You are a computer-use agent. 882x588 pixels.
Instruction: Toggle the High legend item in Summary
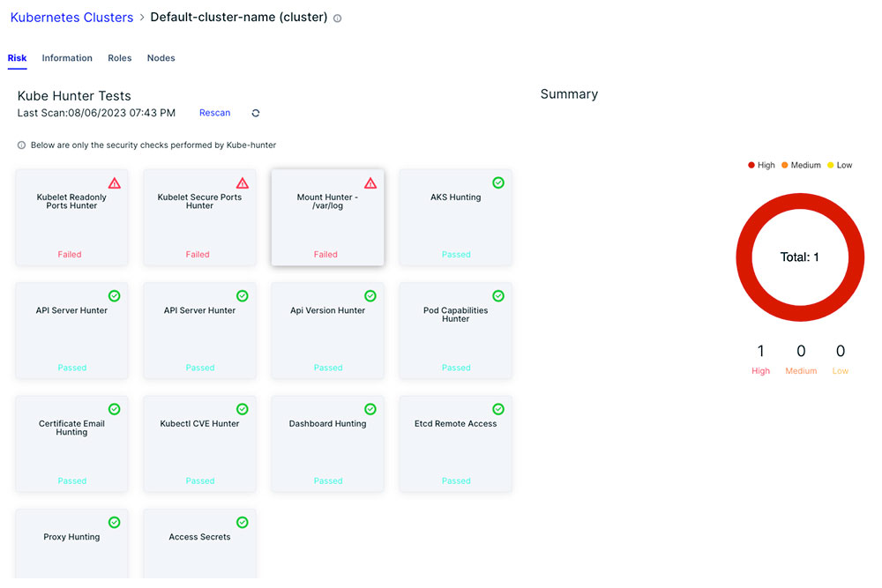point(762,165)
